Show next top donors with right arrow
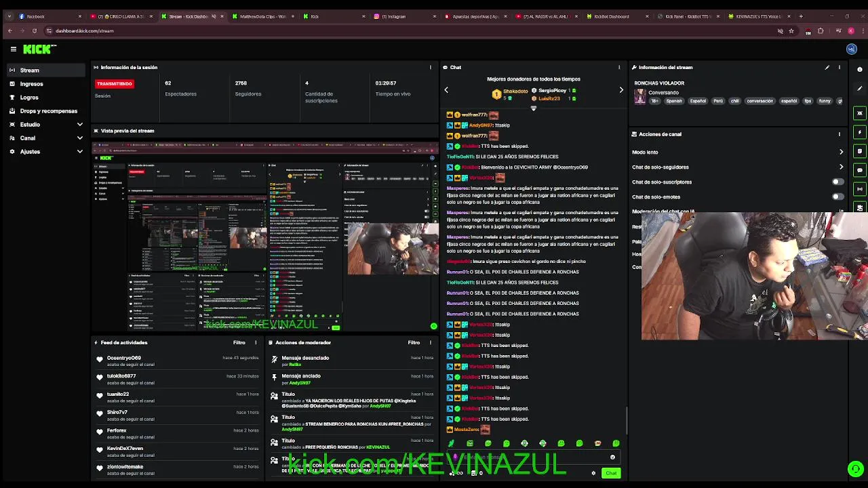Screen dimensions: 868x488 [x=621, y=89]
